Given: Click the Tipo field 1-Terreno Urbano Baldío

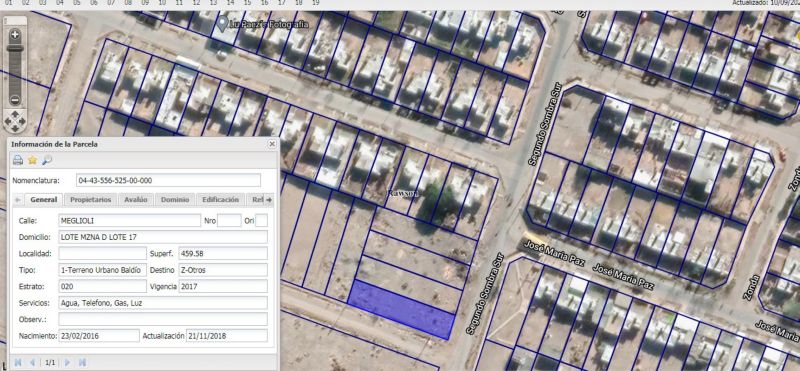Looking at the screenshot, I should (103, 270).
